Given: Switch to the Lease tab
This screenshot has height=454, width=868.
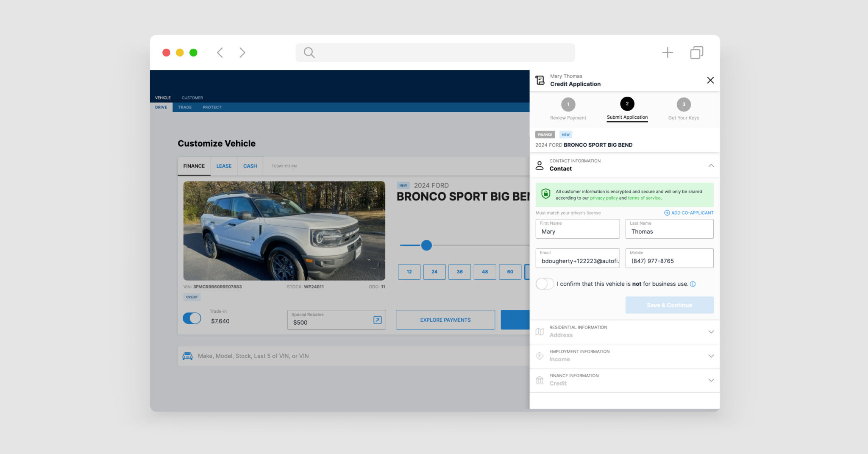Looking at the screenshot, I should pos(224,166).
